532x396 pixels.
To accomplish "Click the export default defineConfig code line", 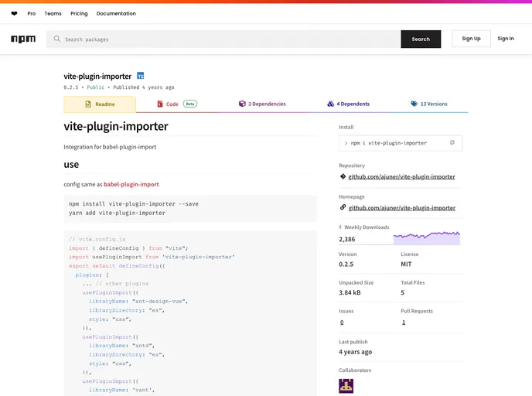I will [x=117, y=266].
